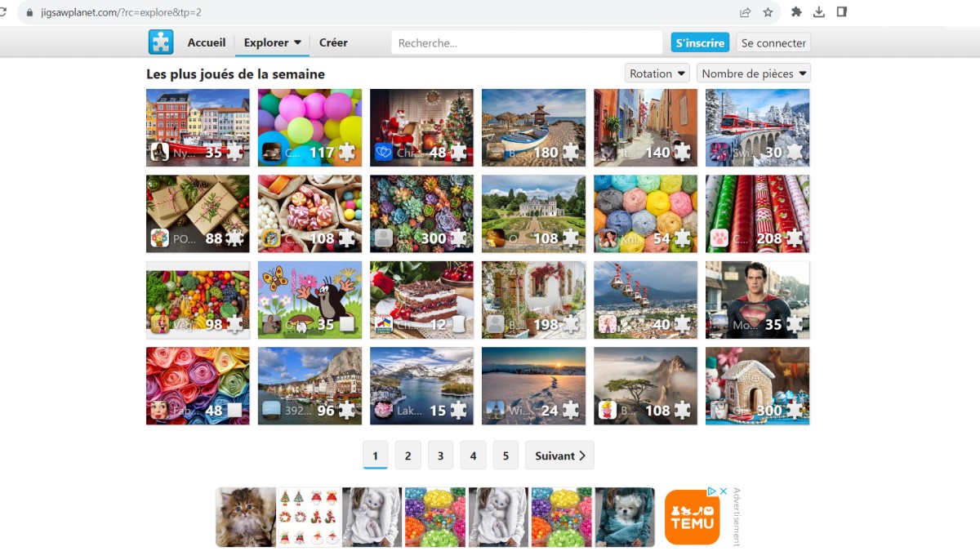
Task: Open the 300-piece succulents puzzle thumbnail
Action: [421, 208]
